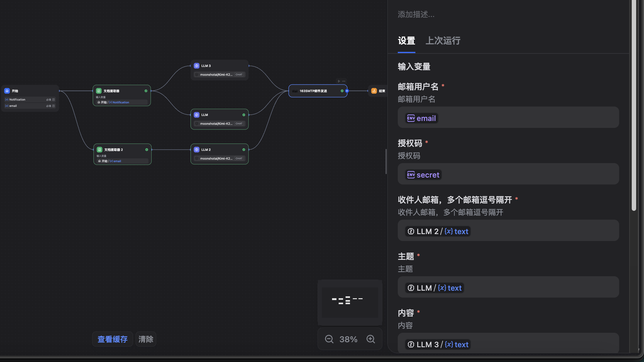Switch to the 上次运行 tab

point(443,41)
